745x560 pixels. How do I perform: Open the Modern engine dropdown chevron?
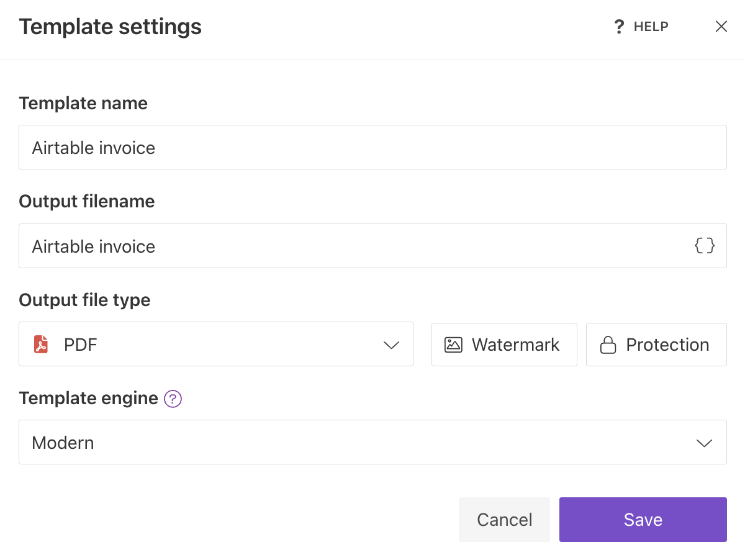[704, 442]
